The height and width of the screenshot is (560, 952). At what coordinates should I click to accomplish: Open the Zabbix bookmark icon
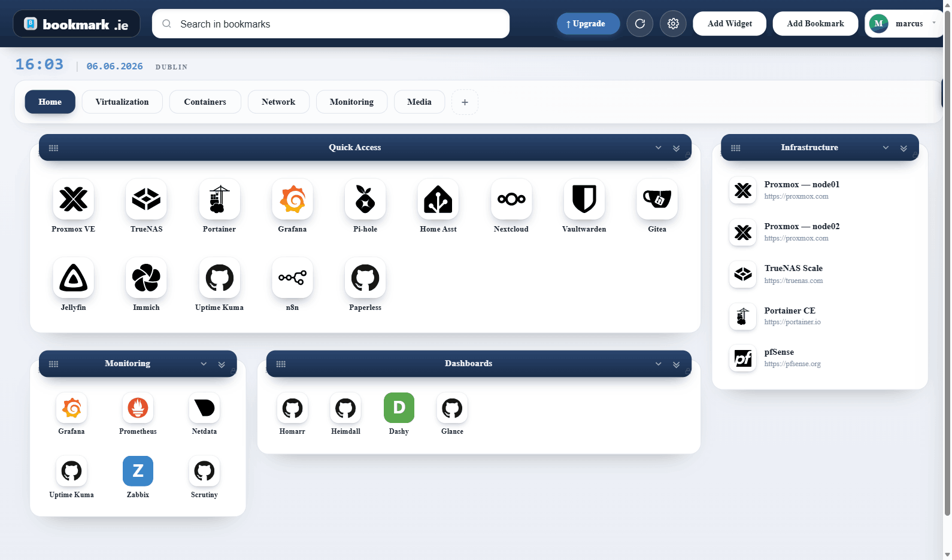(138, 471)
